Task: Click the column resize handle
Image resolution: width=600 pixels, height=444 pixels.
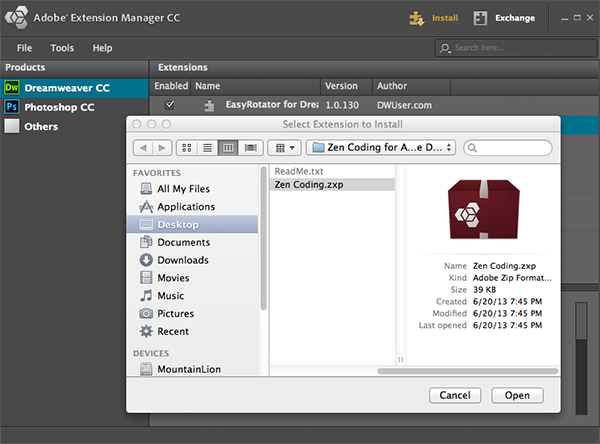Action: (x=400, y=359)
